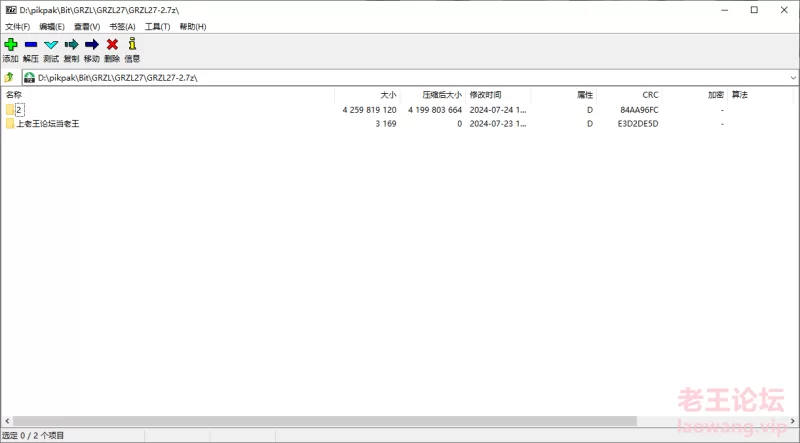Click status bar text 选定 0 / 2 个项目

point(33,435)
